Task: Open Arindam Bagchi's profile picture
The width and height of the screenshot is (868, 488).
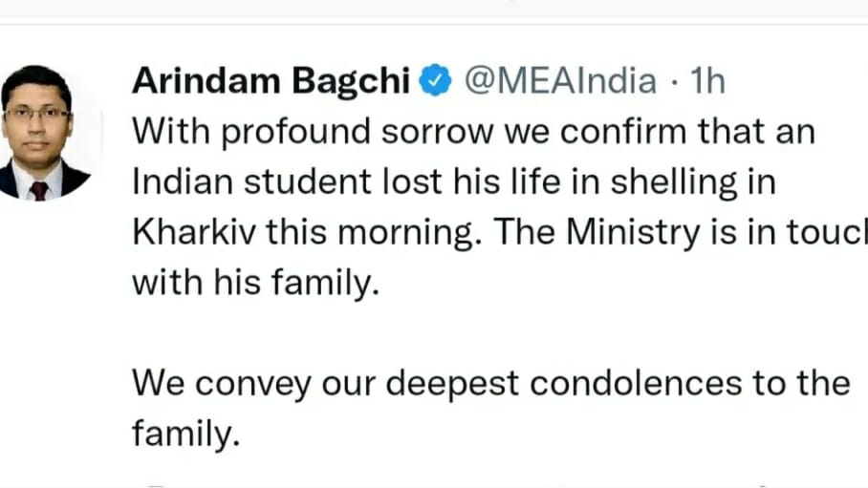Action: pos(39,133)
